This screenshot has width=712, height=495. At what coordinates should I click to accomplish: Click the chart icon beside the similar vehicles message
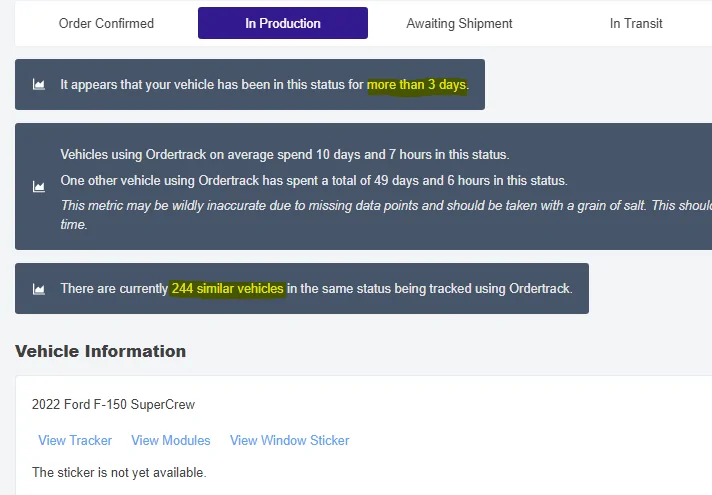39,289
